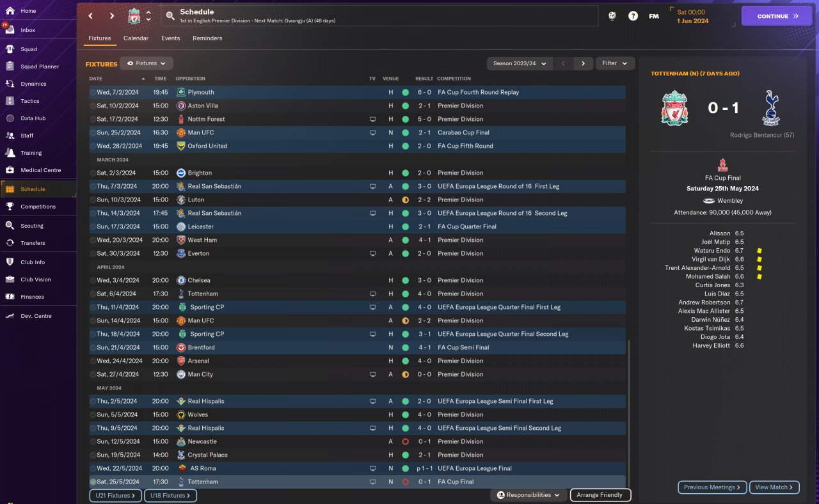Click the View Match button
The width and height of the screenshot is (819, 504).
774,487
